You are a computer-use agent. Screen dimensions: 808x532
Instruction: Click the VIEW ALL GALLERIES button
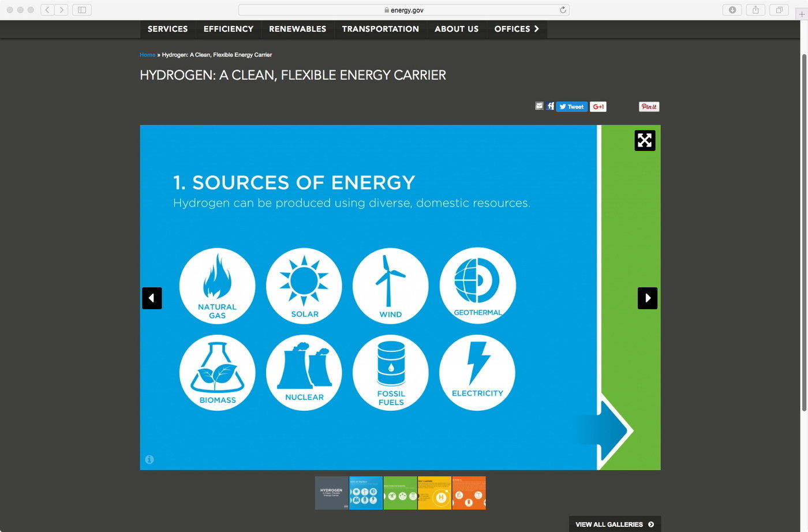coord(615,524)
